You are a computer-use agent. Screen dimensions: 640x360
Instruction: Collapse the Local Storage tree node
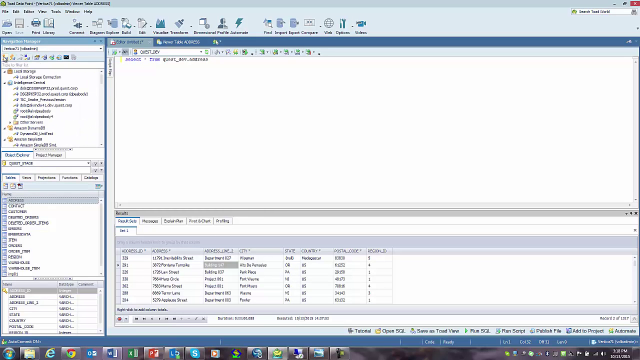[x=5, y=71]
